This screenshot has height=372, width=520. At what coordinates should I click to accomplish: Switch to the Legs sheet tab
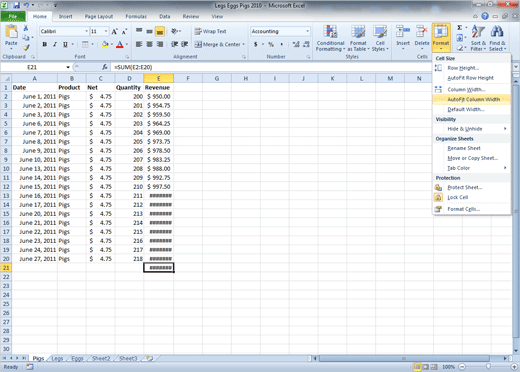click(57, 359)
